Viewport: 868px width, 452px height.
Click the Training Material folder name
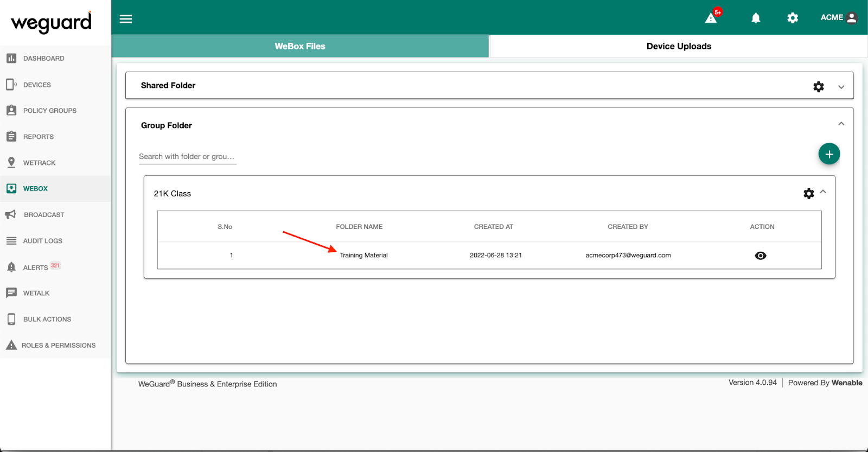pos(363,255)
